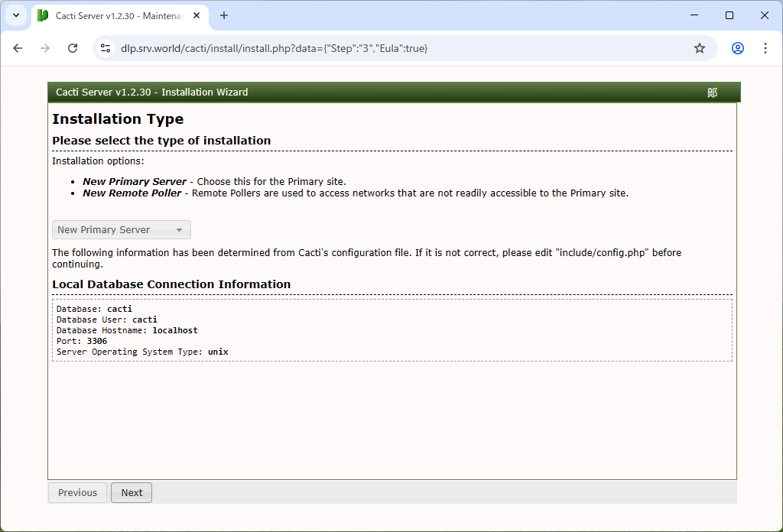The height and width of the screenshot is (532, 783).
Task: Click the arrow on installation type selector
Action: tap(179, 230)
